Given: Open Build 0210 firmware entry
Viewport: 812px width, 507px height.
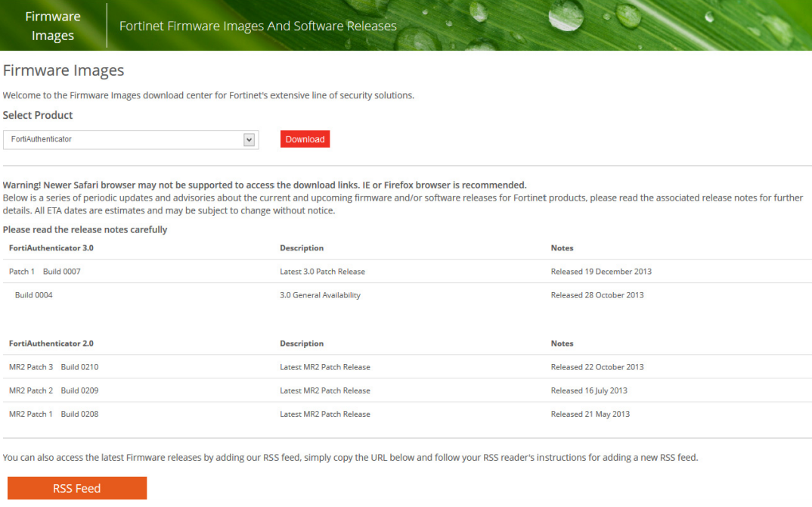Looking at the screenshot, I should pos(79,367).
